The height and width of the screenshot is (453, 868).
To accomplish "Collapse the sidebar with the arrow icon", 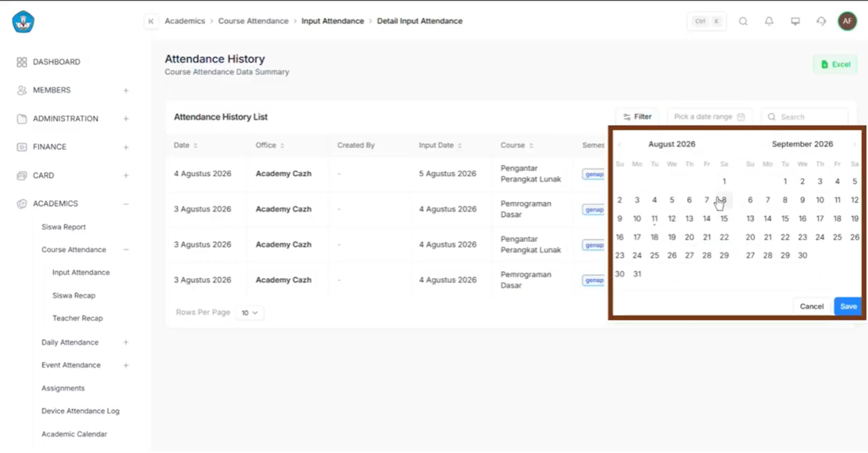I will point(151,21).
